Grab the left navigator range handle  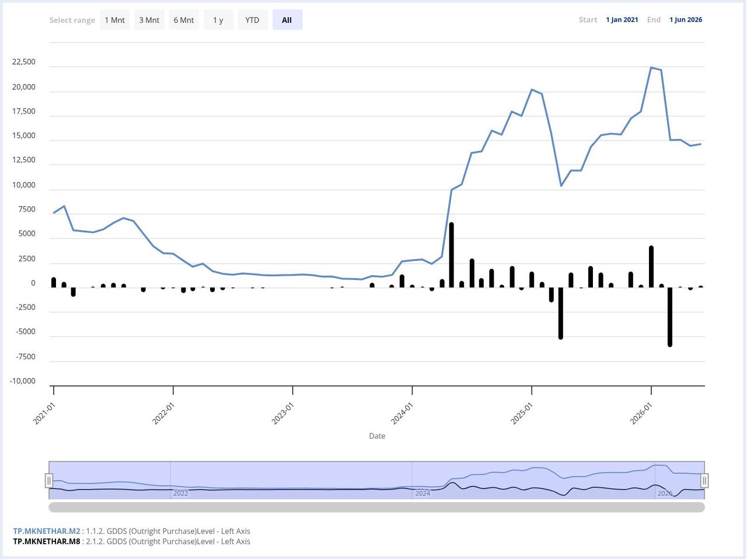[x=49, y=481]
